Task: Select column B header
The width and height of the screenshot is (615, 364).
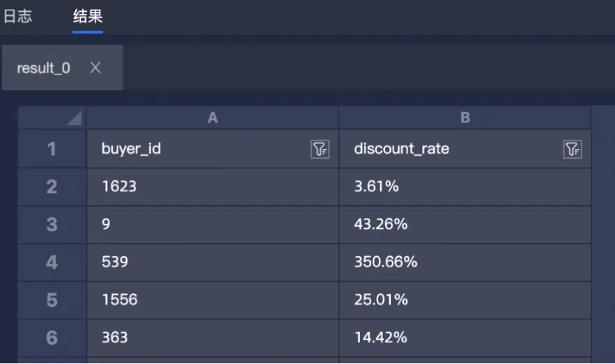Action: 465,118
